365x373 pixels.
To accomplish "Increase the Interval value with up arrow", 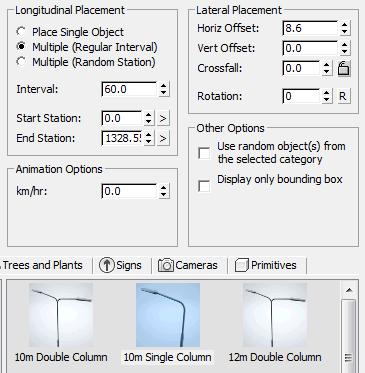I will tap(163, 86).
